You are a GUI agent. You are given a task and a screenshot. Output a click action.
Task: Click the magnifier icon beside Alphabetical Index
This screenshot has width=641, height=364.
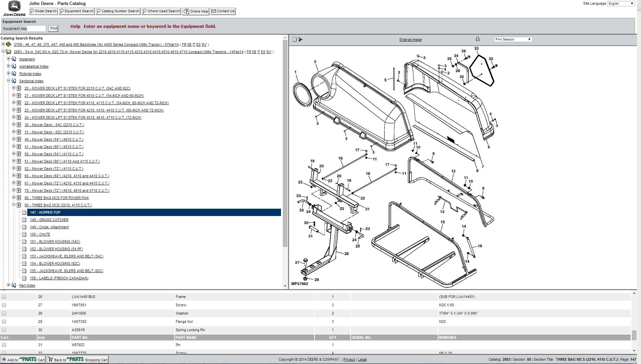click(x=14, y=66)
